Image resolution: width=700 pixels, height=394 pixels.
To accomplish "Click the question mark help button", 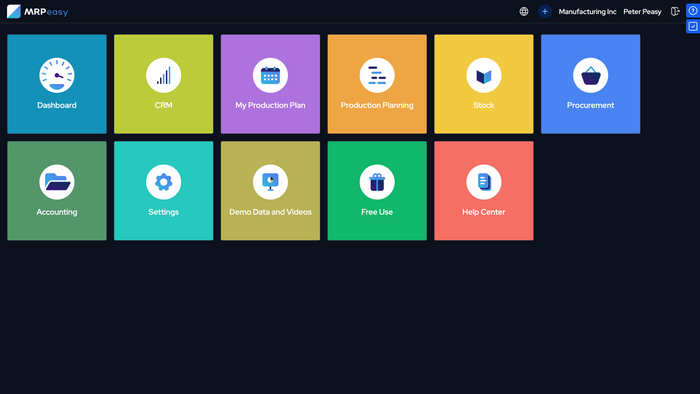I will click(x=693, y=11).
